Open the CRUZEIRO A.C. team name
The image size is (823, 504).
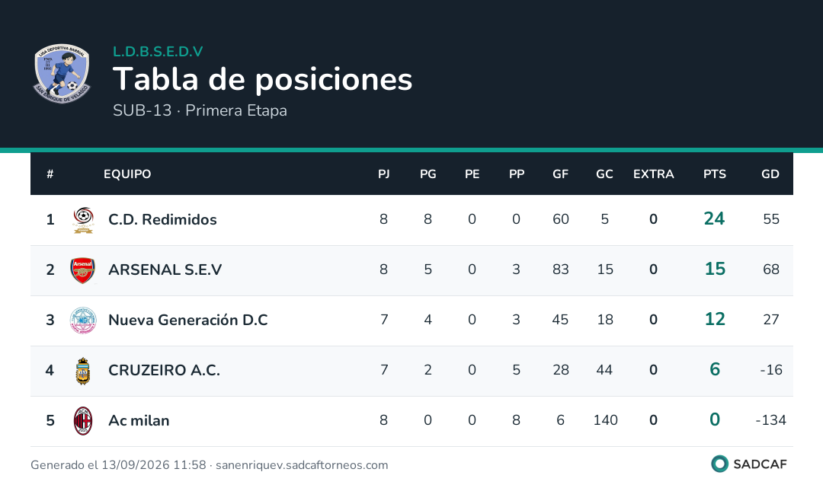[164, 371]
